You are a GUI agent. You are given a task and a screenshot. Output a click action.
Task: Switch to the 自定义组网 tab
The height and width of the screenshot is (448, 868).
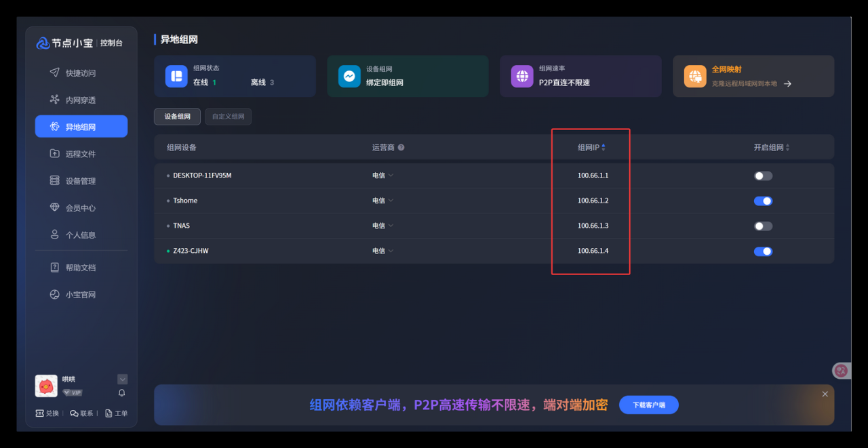coord(228,117)
